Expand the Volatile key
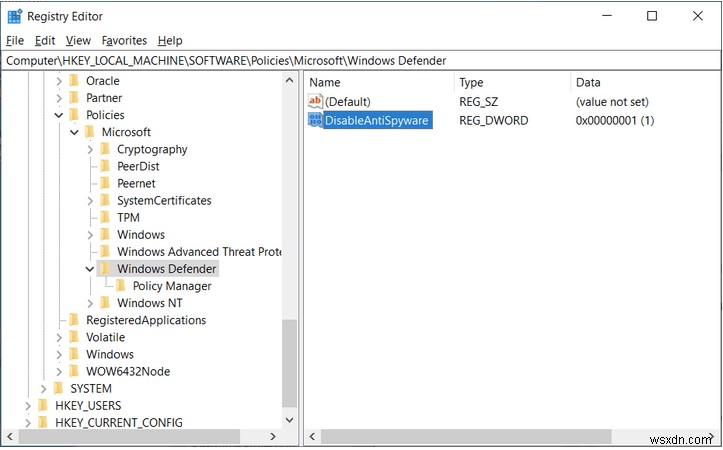 tap(59, 337)
